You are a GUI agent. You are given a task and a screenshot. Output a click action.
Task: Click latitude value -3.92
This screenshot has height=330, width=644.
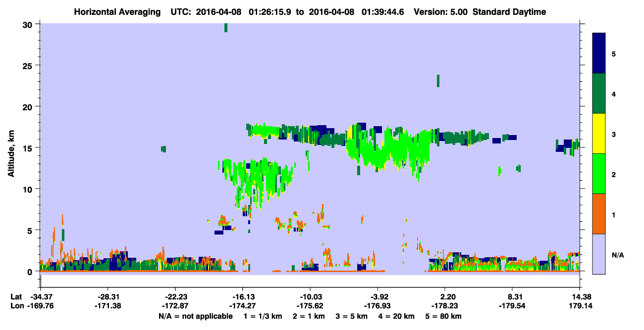point(377,297)
